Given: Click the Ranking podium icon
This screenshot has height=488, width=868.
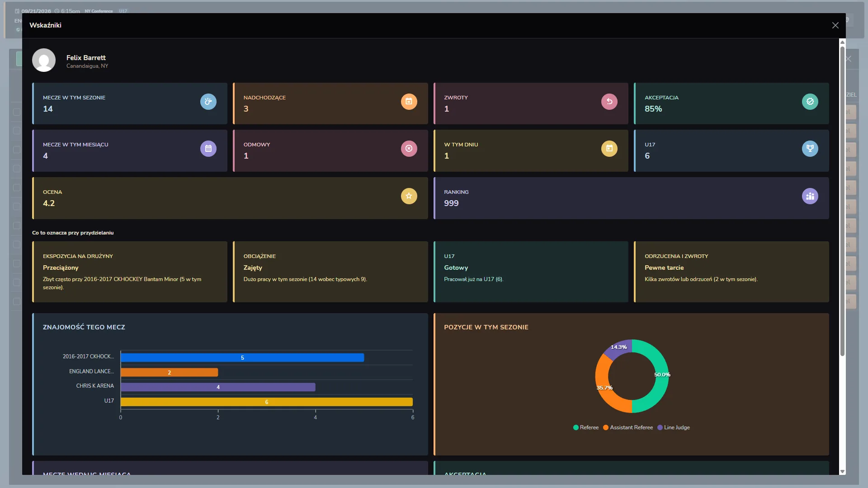Looking at the screenshot, I should [x=810, y=196].
